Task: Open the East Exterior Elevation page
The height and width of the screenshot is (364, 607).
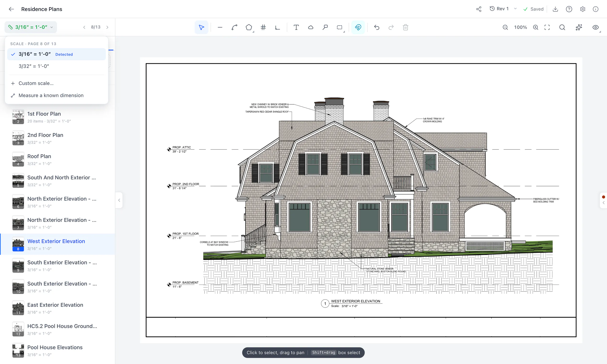Action: (58, 308)
